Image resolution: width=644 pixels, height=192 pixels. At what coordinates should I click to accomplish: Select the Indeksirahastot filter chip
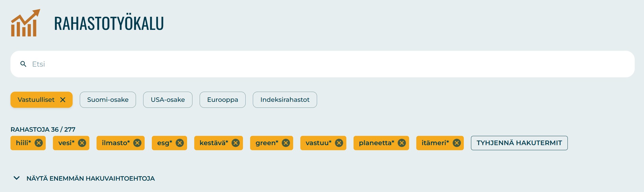285,100
